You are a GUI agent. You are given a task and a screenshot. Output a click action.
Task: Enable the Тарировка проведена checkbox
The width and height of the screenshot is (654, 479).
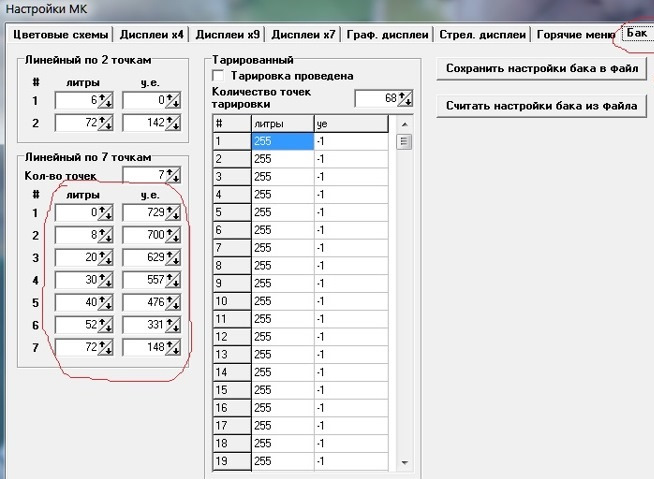(219, 76)
